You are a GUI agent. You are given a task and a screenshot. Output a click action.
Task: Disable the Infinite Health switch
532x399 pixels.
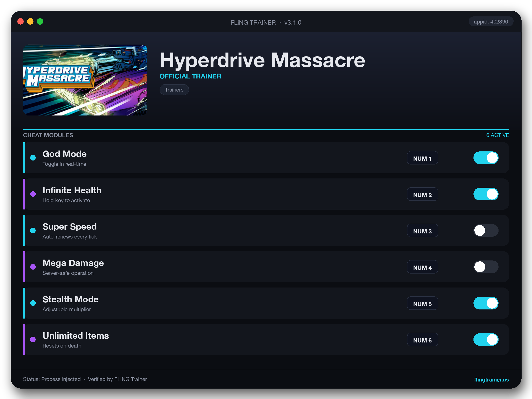pos(486,194)
